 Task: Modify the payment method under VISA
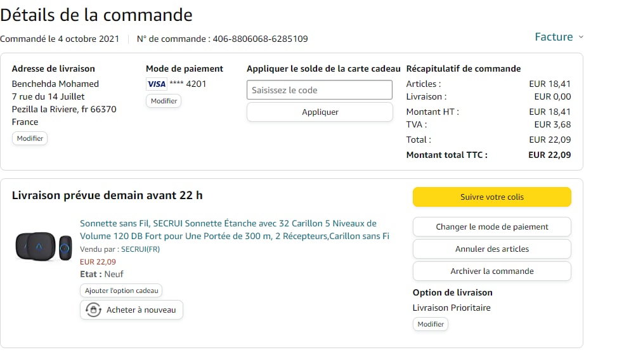click(164, 101)
